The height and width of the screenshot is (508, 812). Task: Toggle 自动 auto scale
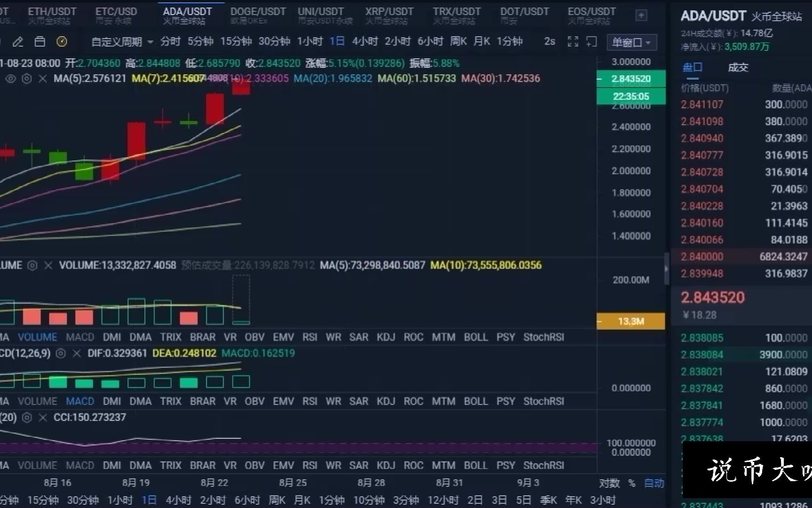(x=654, y=484)
